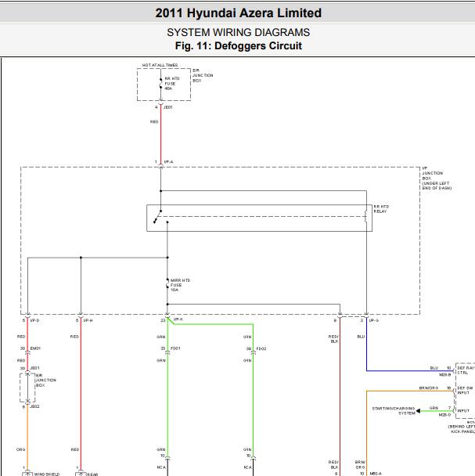Click the "JE02" connector label
475x476 pixels.
coord(34,406)
